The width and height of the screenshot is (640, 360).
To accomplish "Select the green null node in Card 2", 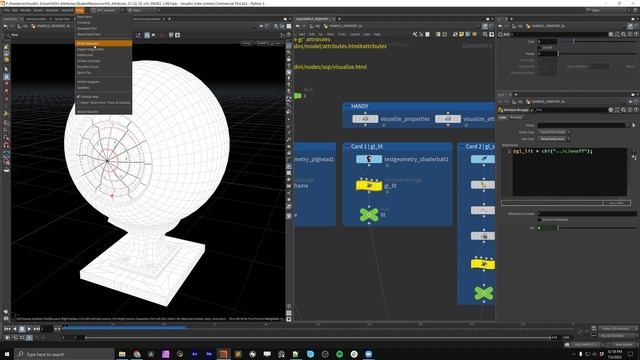I will pyautogui.click(x=484, y=293).
